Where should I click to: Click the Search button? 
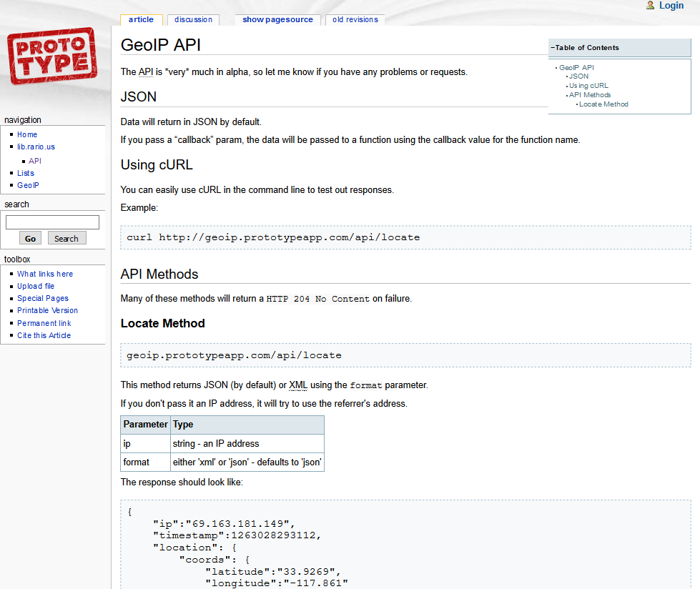pos(66,238)
